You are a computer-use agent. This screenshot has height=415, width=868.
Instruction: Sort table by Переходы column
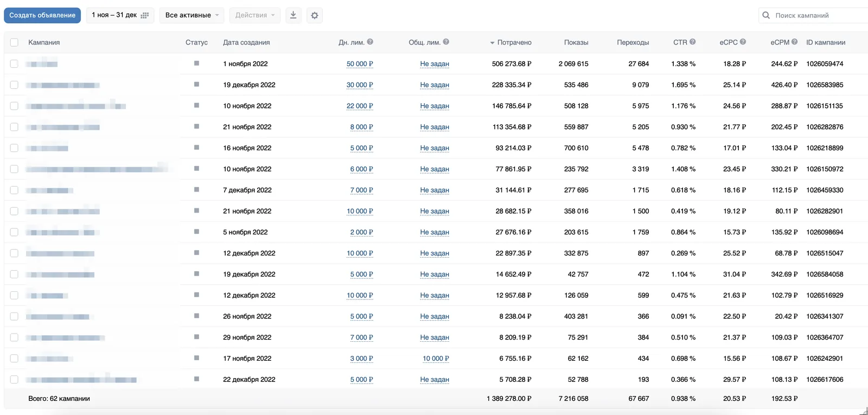pos(633,42)
